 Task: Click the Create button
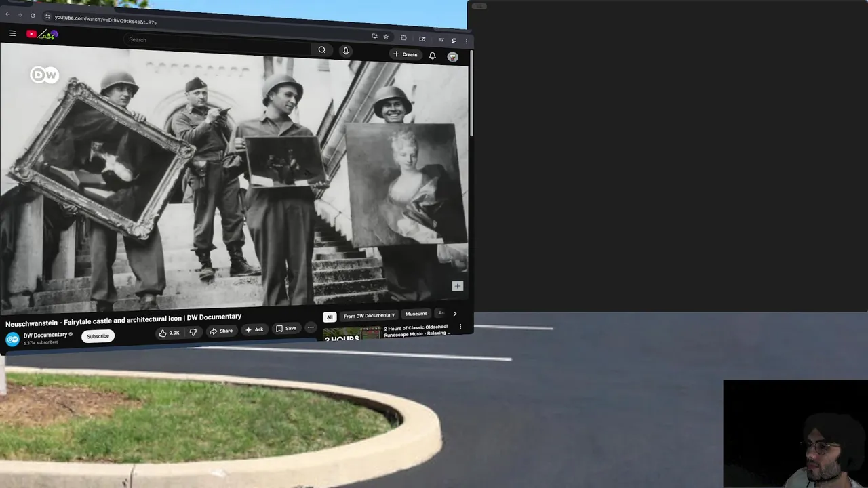tap(406, 54)
